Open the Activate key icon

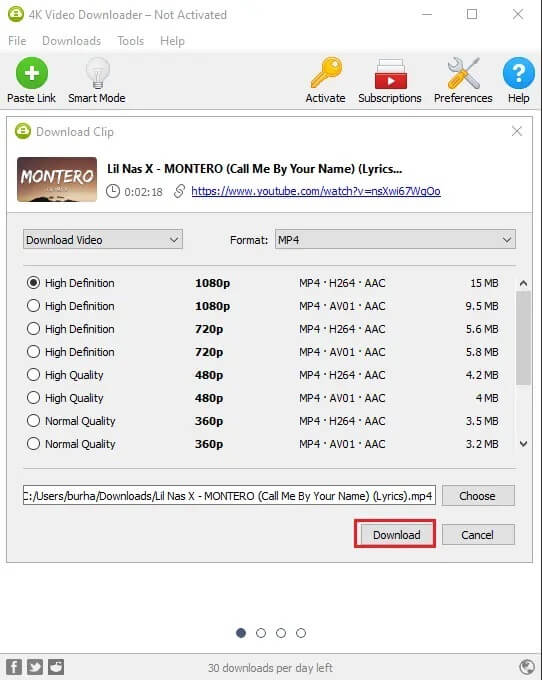point(326,73)
